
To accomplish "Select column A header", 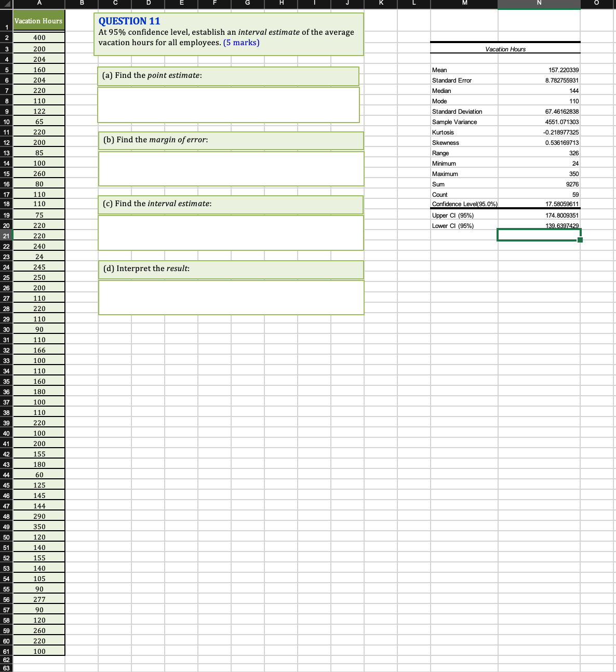I will tap(38, 4).
